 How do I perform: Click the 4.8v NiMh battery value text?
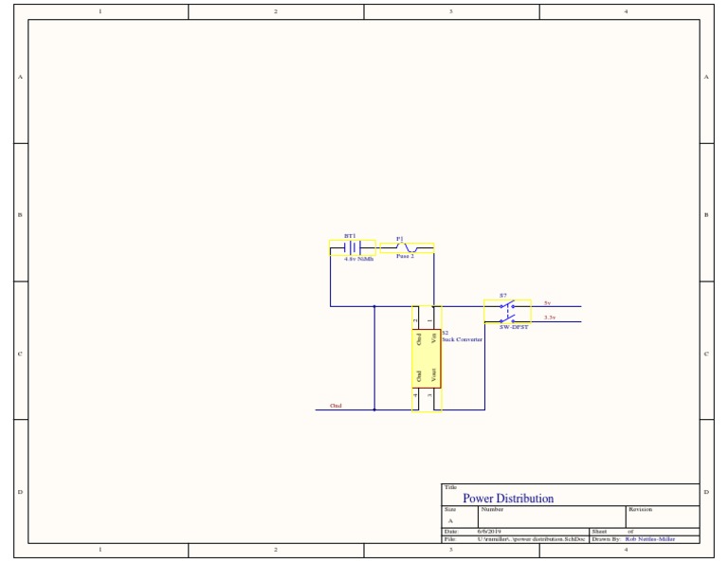click(x=359, y=259)
